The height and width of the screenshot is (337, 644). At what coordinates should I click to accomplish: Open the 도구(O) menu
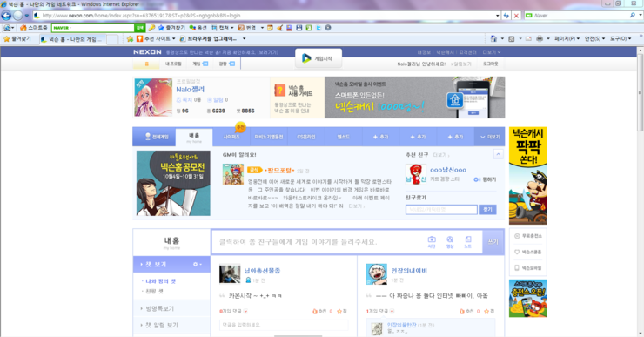[621, 38]
